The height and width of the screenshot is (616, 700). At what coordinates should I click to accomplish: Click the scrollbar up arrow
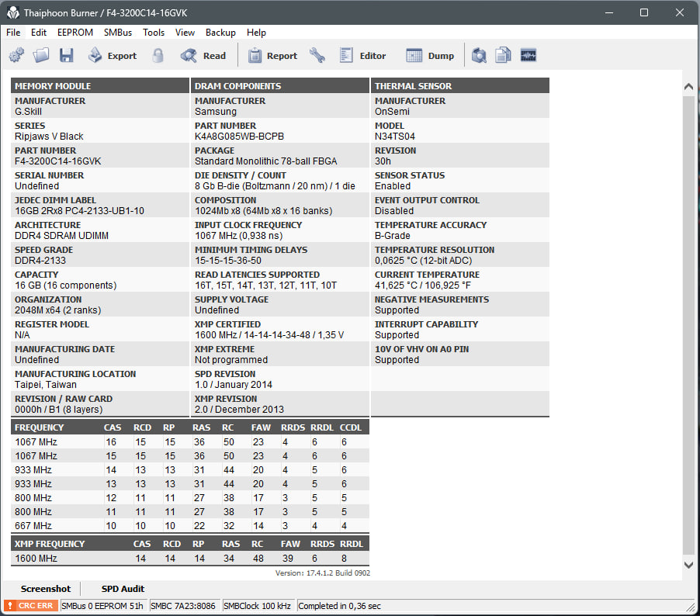tap(688, 87)
